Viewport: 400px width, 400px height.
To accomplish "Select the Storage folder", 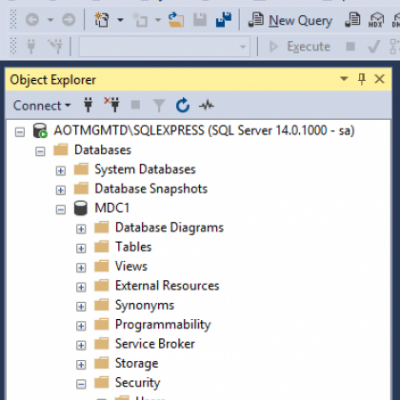I will point(137,363).
